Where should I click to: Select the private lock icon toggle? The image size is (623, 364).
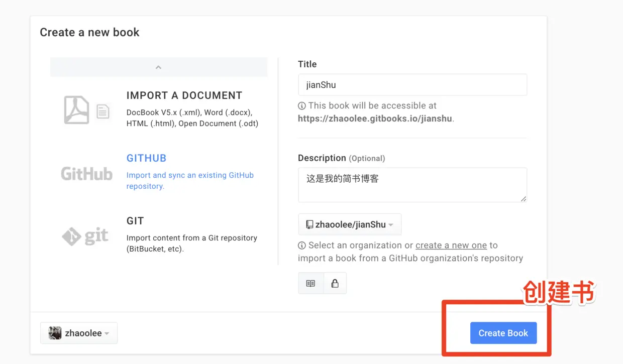335,283
